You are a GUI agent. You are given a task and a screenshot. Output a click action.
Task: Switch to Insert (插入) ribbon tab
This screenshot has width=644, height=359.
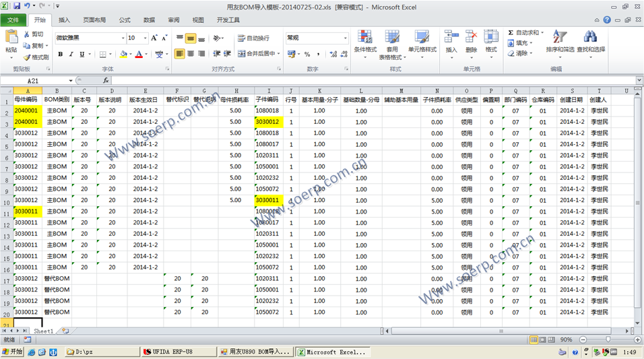[x=64, y=20]
